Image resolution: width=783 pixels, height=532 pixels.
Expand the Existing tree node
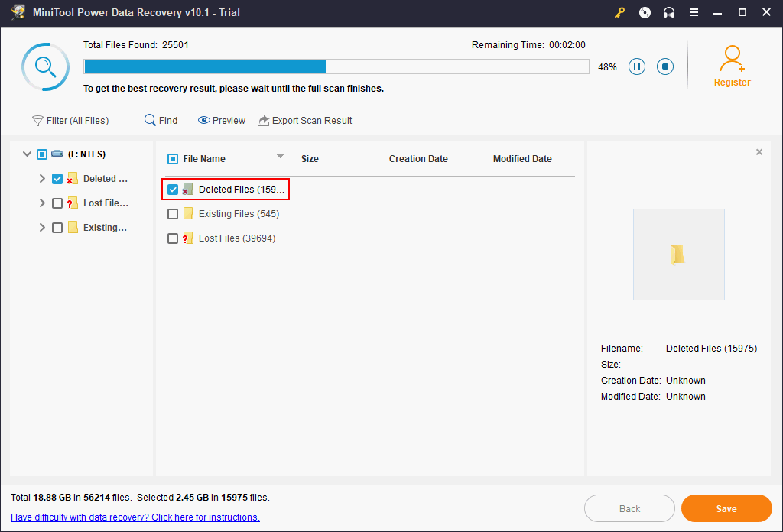(x=42, y=228)
